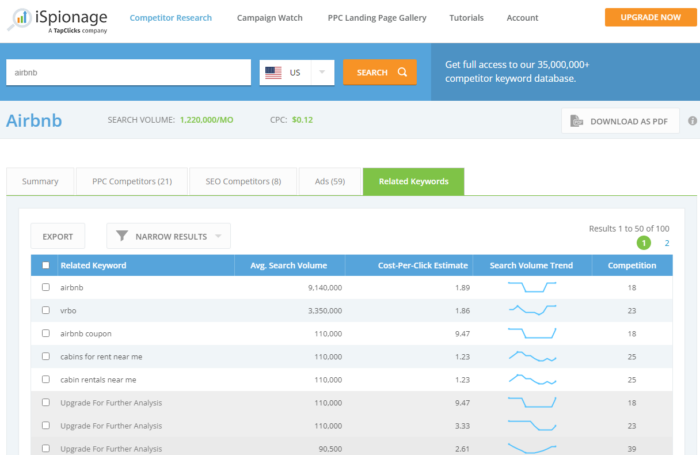This screenshot has width=700, height=455.
Task: Check the Upgrade row with CPC 9.47
Action: (46, 402)
